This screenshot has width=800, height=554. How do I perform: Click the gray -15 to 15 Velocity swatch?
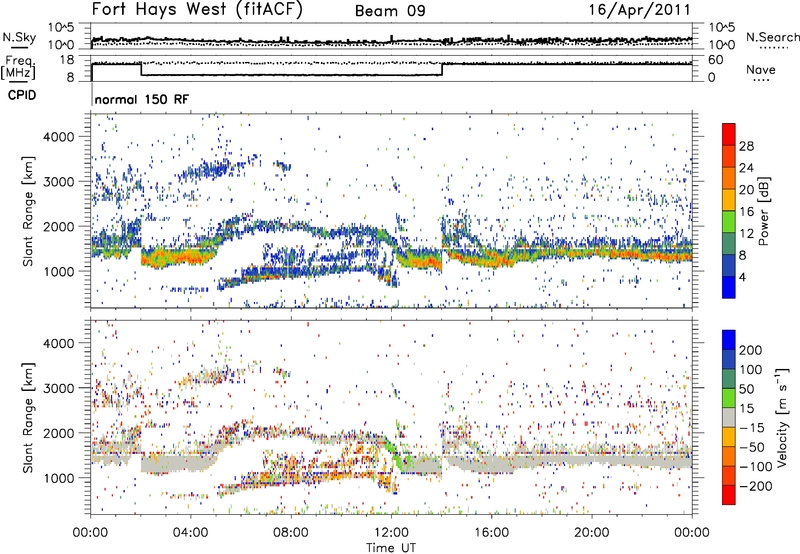pyautogui.click(x=729, y=417)
